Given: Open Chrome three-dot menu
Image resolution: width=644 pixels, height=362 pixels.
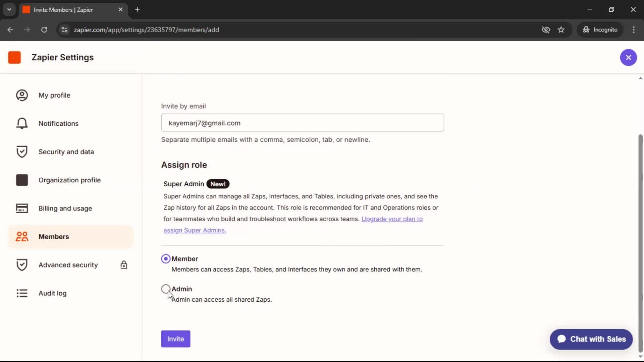Looking at the screenshot, I should coord(634,30).
